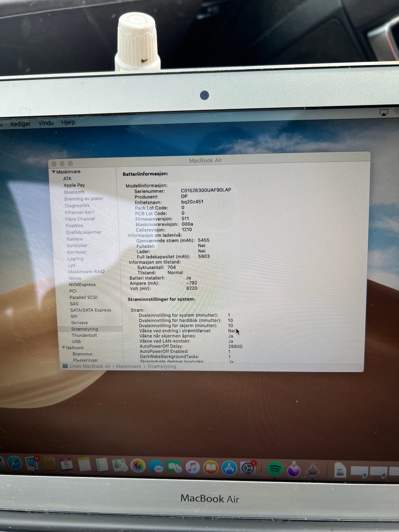
Task: Open the Messages app icon
Action: pos(156,466)
